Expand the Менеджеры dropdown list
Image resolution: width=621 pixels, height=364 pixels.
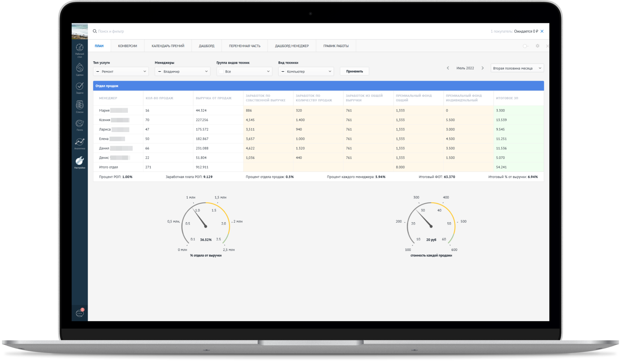[x=206, y=71]
